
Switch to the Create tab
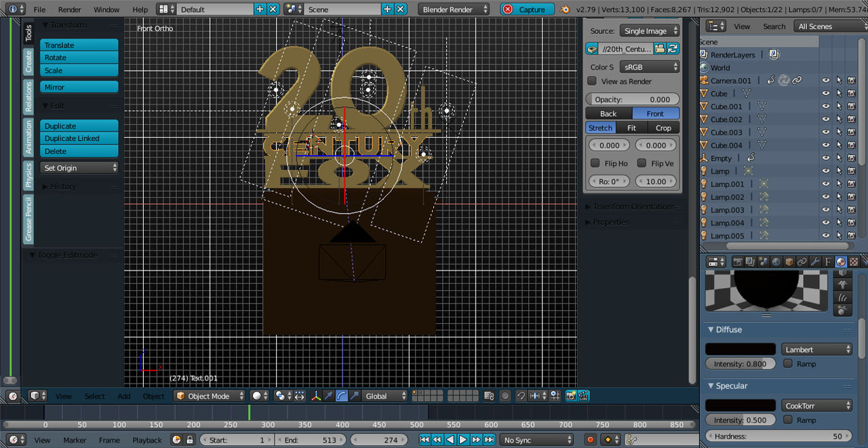click(x=28, y=62)
